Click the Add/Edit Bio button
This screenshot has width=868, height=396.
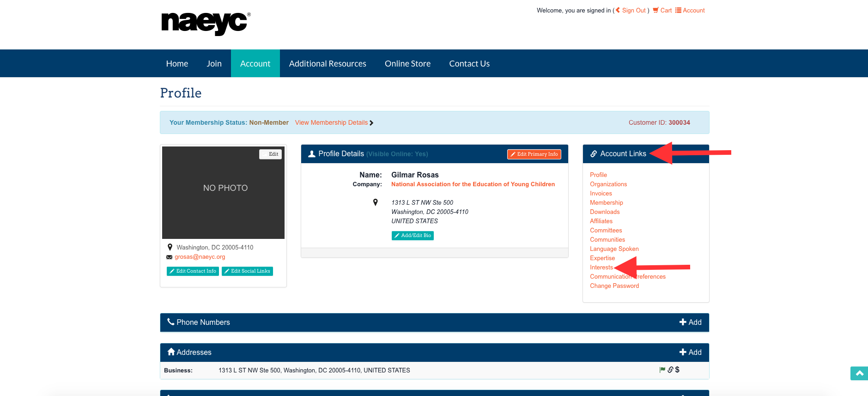pos(413,236)
